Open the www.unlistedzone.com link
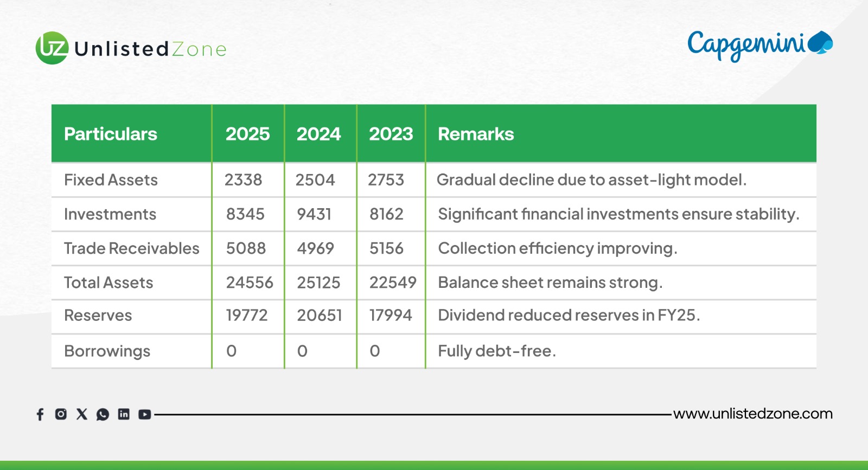 (752, 414)
